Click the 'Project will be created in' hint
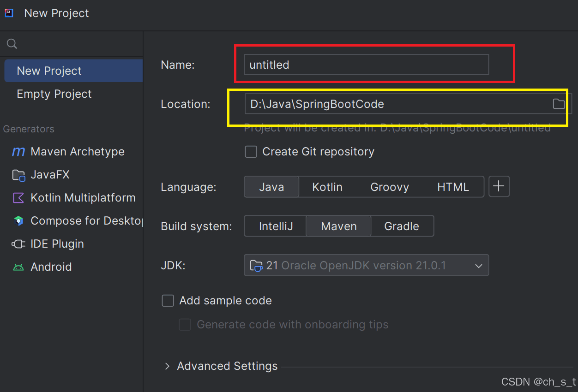This screenshot has height=392, width=578. [x=397, y=128]
